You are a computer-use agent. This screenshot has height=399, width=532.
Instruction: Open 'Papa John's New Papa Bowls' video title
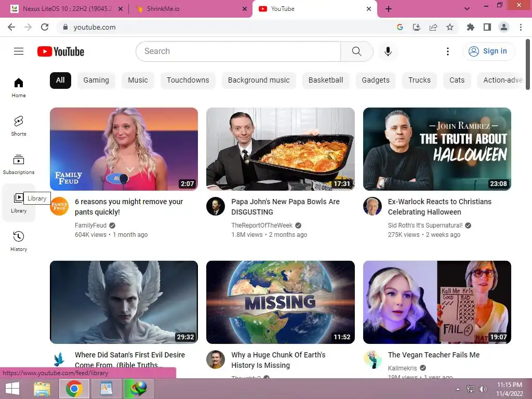pyautogui.click(x=285, y=207)
